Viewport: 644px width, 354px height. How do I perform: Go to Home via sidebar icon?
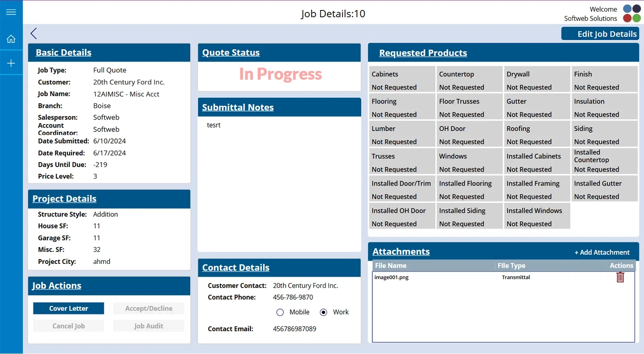pyautogui.click(x=11, y=39)
